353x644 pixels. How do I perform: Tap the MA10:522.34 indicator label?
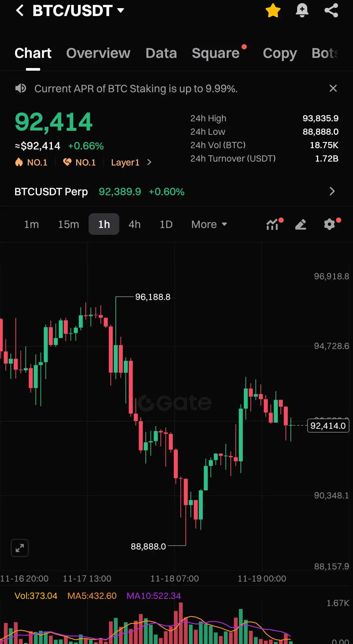pyautogui.click(x=154, y=596)
